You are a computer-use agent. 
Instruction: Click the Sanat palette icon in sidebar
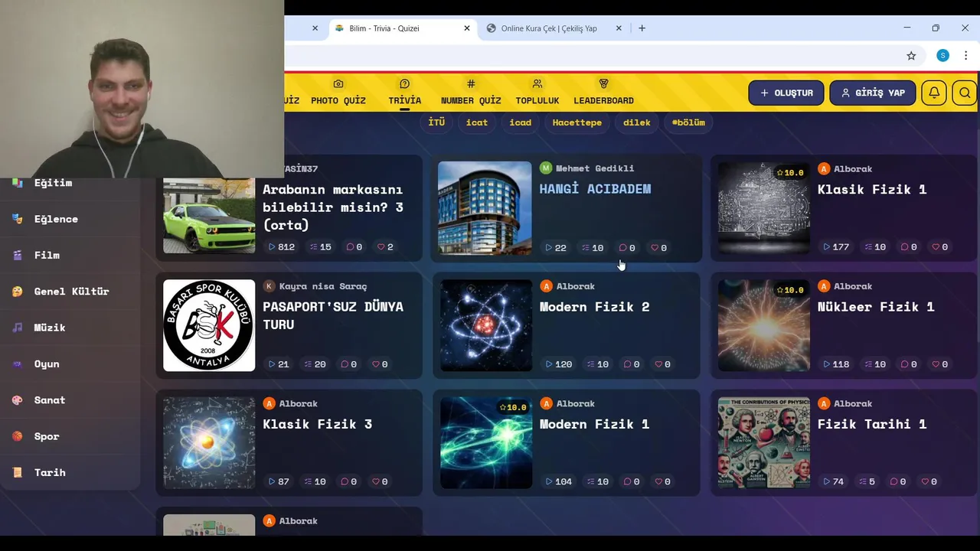click(18, 400)
